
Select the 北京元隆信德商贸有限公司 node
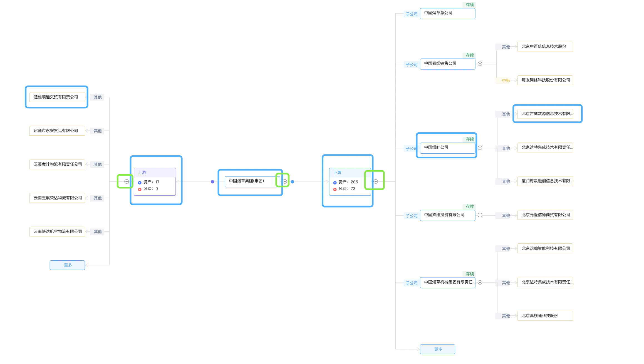pyautogui.click(x=545, y=215)
